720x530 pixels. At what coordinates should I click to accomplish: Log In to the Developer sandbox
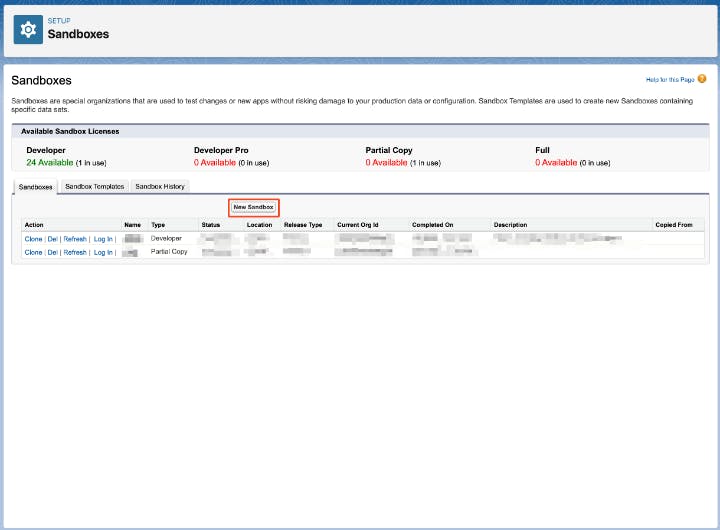point(103,239)
